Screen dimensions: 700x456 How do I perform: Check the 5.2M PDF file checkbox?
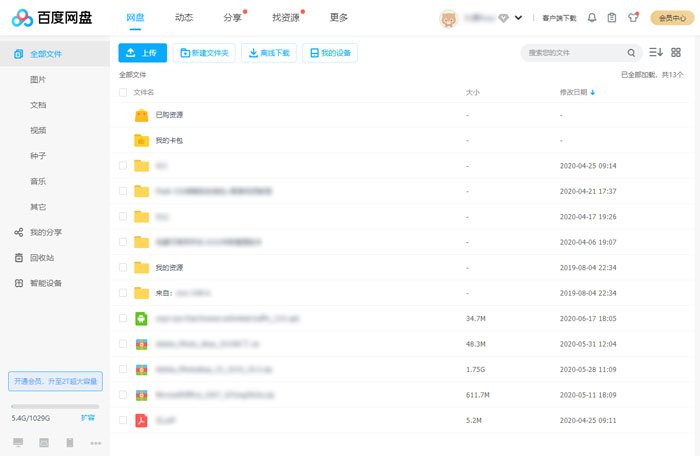point(123,420)
